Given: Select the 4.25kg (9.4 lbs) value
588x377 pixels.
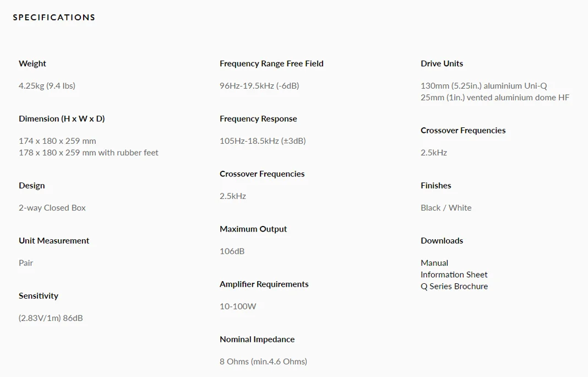Looking at the screenshot, I should (47, 85).
